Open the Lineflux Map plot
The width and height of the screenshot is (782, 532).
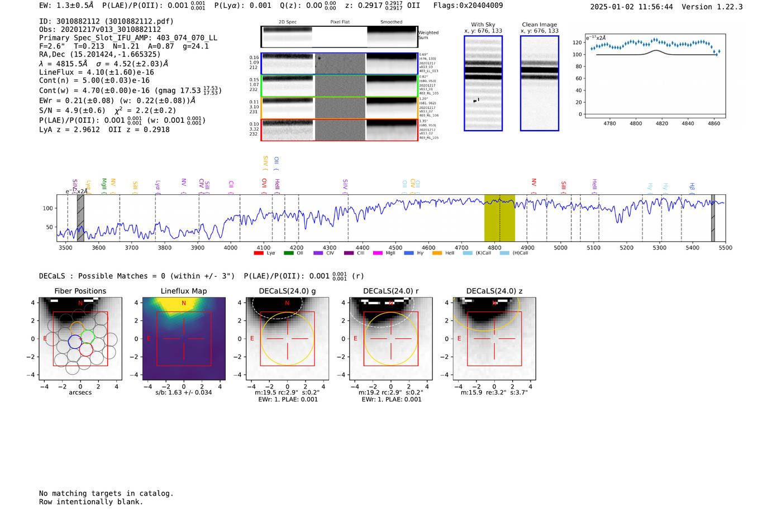coord(184,338)
